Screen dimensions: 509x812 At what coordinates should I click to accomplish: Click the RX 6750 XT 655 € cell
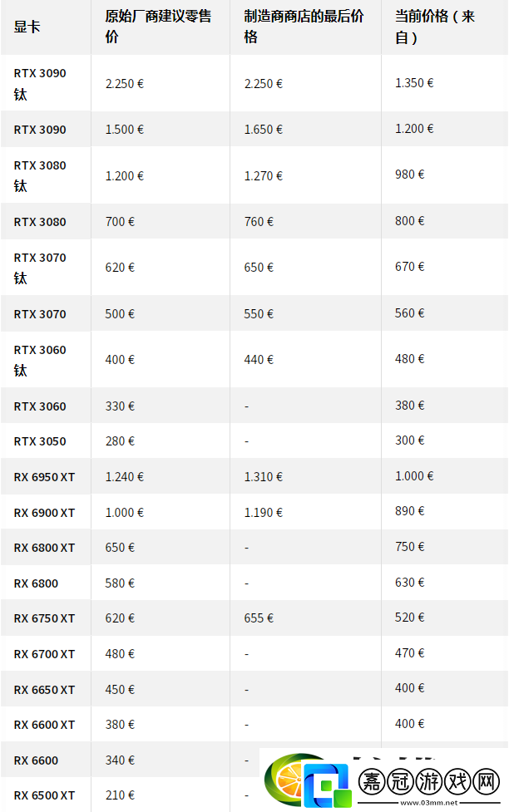259,618
